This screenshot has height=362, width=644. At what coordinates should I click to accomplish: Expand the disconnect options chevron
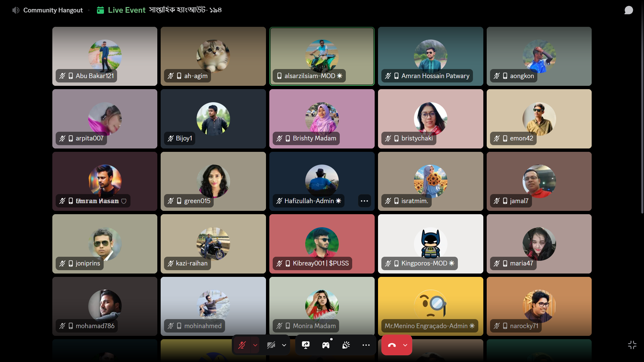coord(405,345)
